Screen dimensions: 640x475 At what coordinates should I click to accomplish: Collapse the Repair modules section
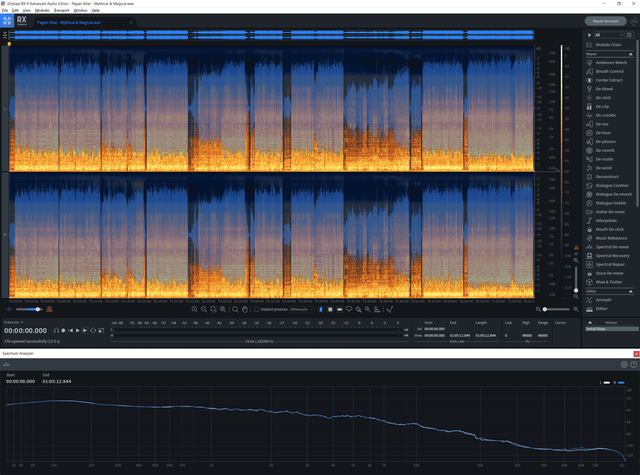(x=631, y=54)
